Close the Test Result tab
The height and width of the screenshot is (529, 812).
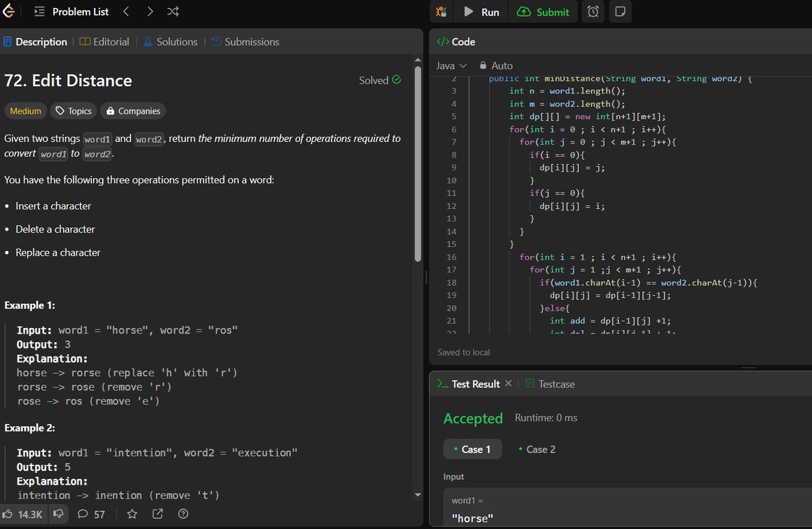point(509,384)
